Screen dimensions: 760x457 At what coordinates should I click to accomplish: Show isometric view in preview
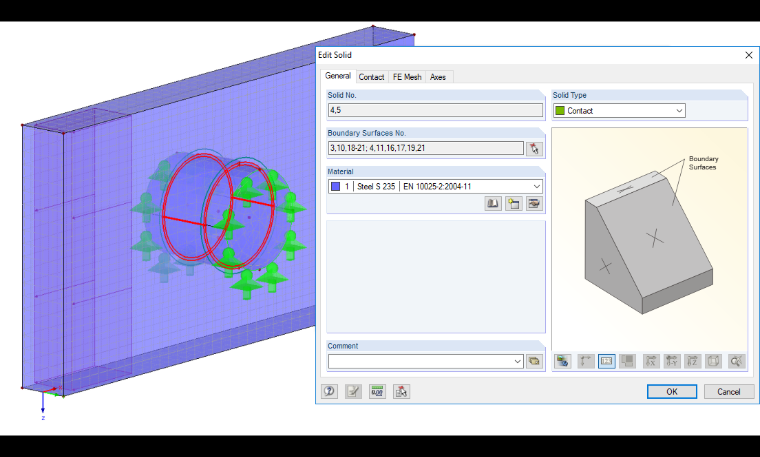coord(713,361)
